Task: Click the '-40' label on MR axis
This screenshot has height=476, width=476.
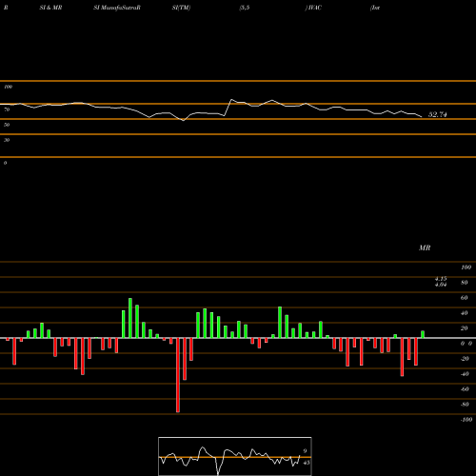Action: click(465, 374)
